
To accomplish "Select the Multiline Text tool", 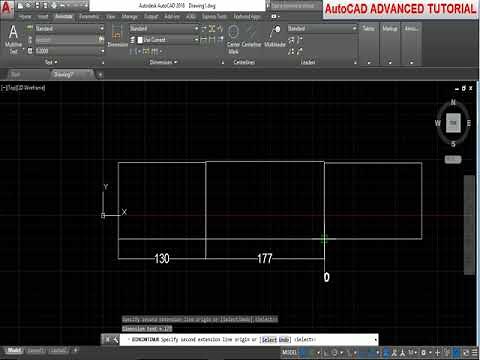I will [x=13, y=39].
